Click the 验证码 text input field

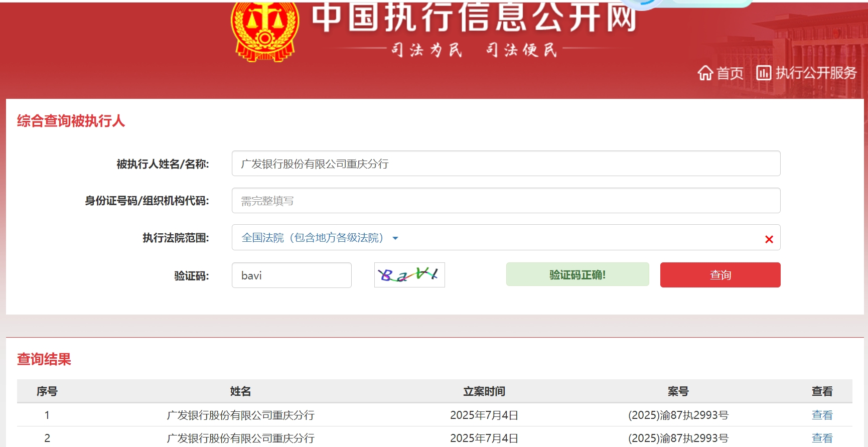(x=292, y=275)
